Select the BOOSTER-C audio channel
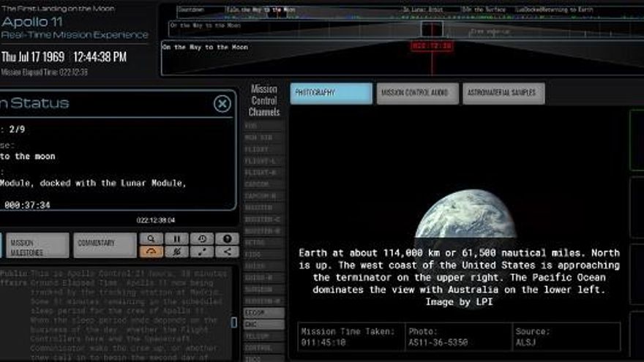 click(263, 219)
